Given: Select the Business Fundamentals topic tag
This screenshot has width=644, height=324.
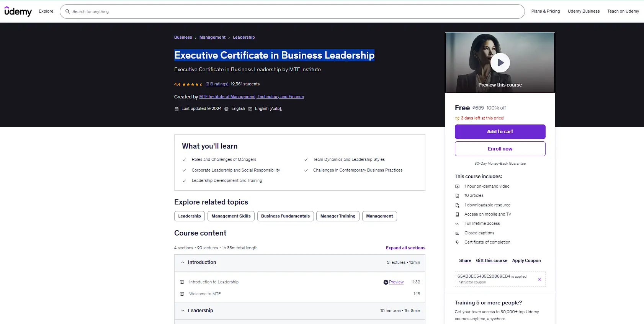Looking at the screenshot, I should pos(286,216).
